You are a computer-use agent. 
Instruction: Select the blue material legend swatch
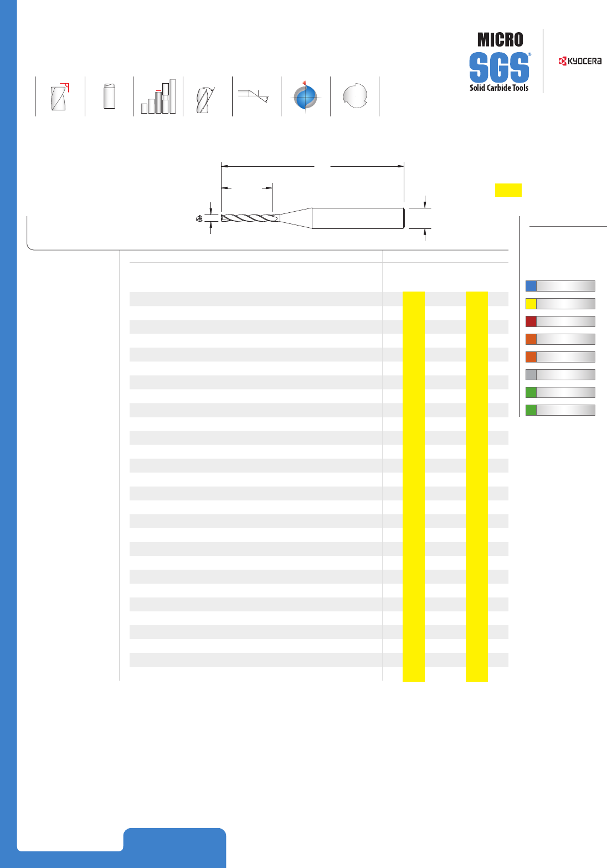[x=531, y=286]
